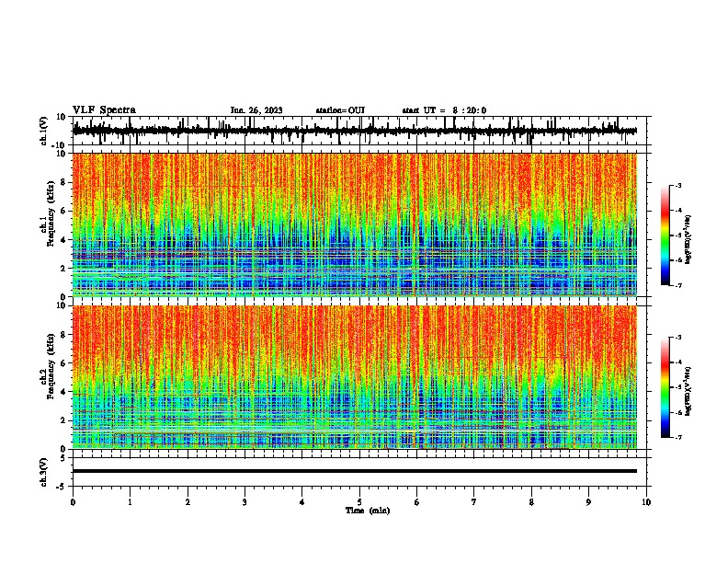Click time axis tick label "7"
The image size is (728, 563).
point(474,502)
